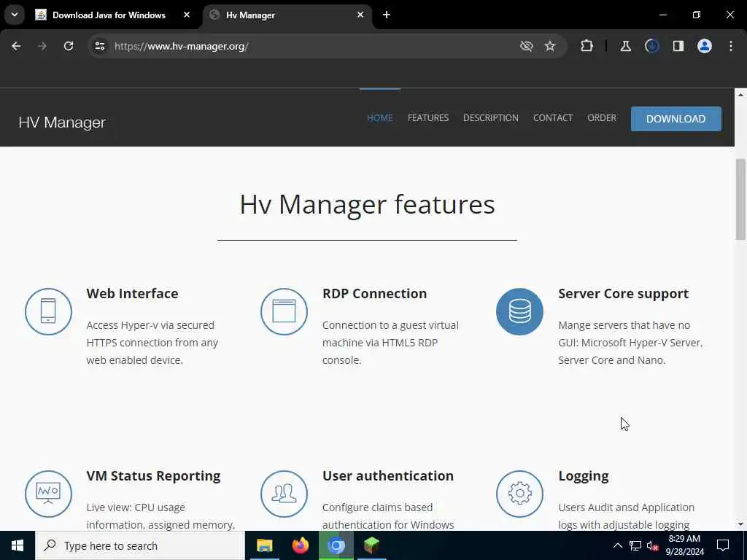Click the HV Manager site logo
747x560 pixels.
[x=62, y=122]
